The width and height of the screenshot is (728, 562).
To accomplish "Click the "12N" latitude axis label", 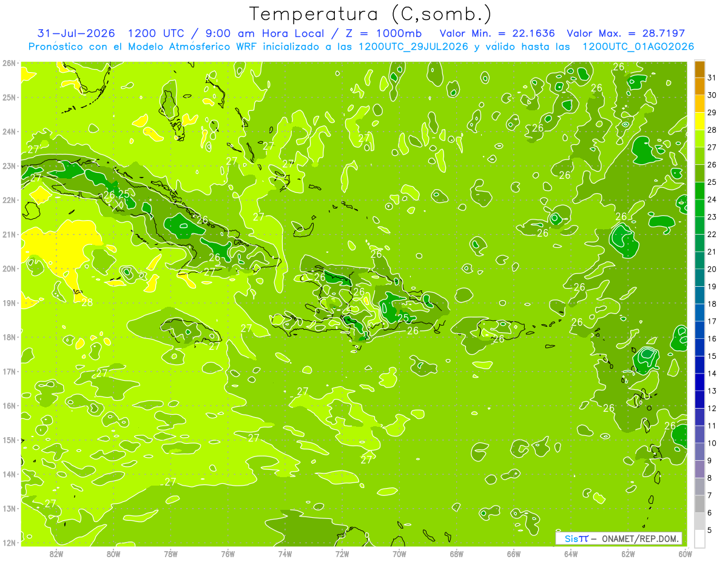I will pyautogui.click(x=9, y=543).
